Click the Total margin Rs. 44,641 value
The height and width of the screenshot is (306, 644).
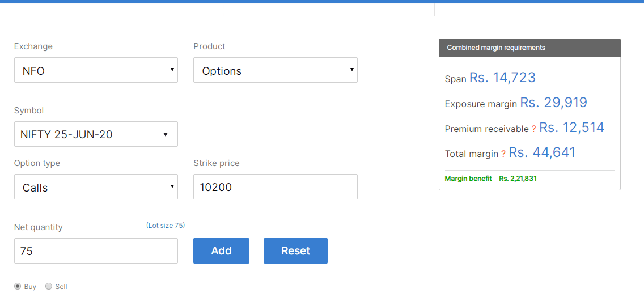pos(542,152)
